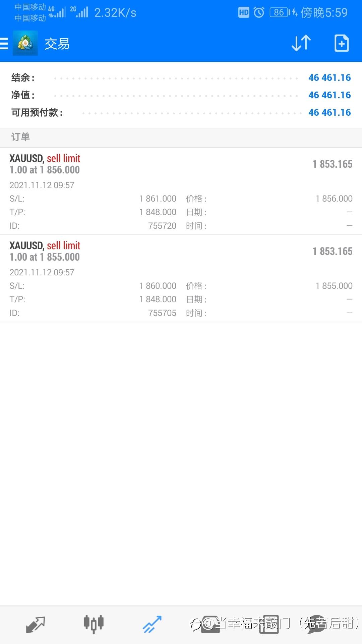Image resolution: width=362 pixels, height=644 pixels.
Task: Select the sell limit order at 1 856.000
Action: coord(181,191)
